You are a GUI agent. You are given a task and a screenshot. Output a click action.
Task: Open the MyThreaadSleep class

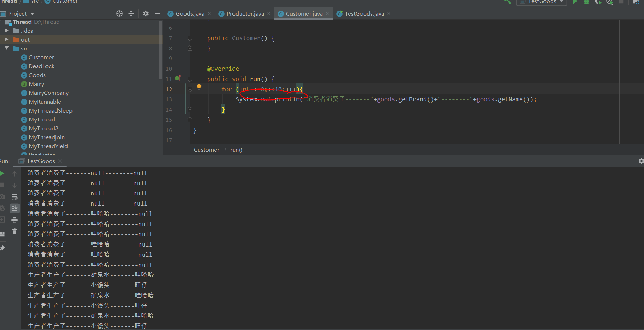click(x=50, y=110)
